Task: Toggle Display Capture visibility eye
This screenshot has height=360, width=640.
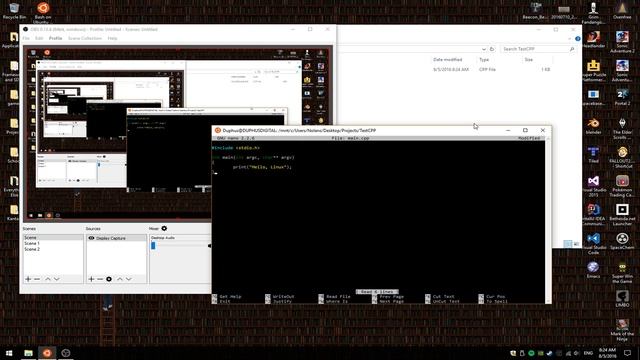Action: (x=91, y=238)
